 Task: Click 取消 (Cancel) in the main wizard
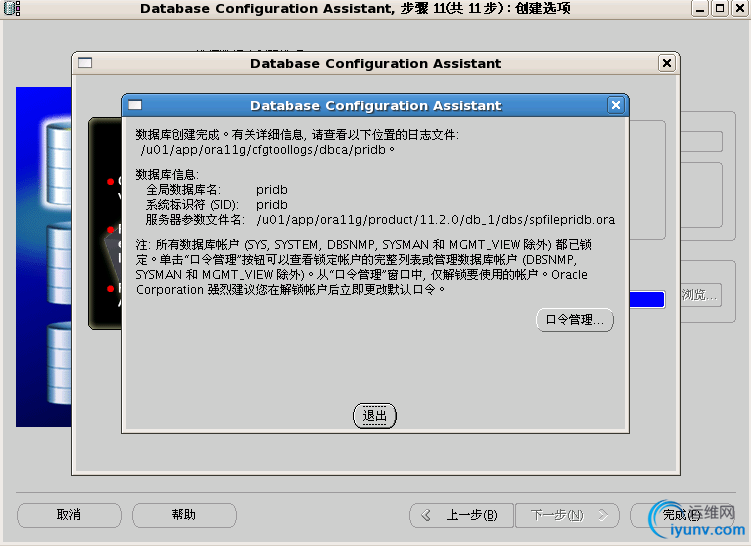coord(69,515)
